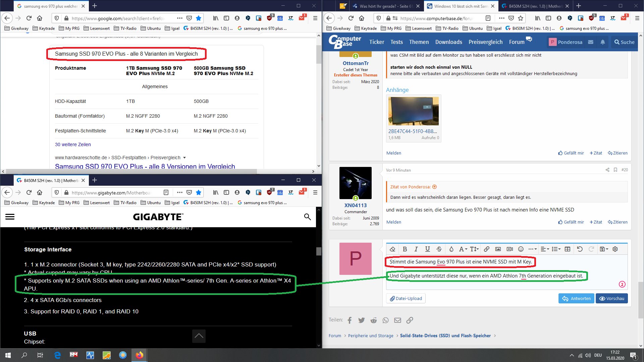Open the Gigabyte hamburger menu
The width and height of the screenshot is (644, 362).
click(x=10, y=217)
